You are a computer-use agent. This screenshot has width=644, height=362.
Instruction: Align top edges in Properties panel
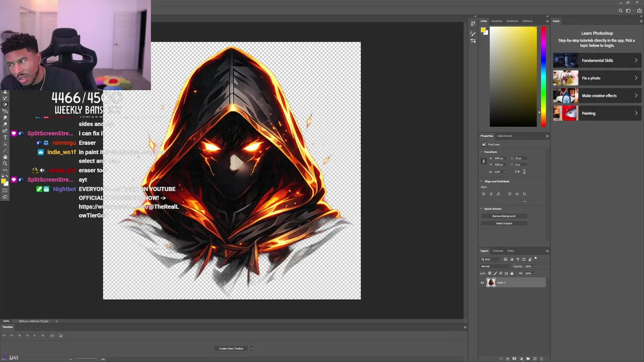tap(510, 194)
